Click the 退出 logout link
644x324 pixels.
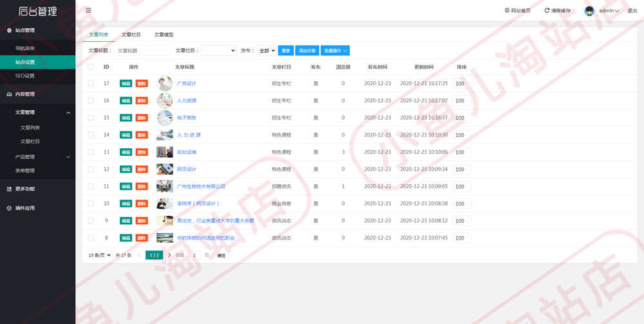point(632,11)
